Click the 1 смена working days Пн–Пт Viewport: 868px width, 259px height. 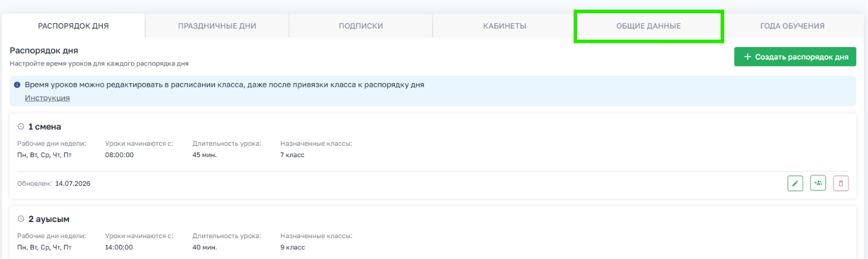pos(45,155)
